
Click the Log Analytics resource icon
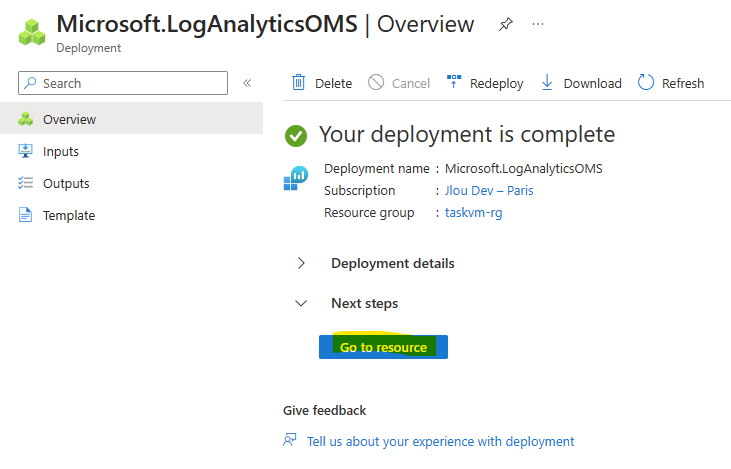[x=296, y=179]
